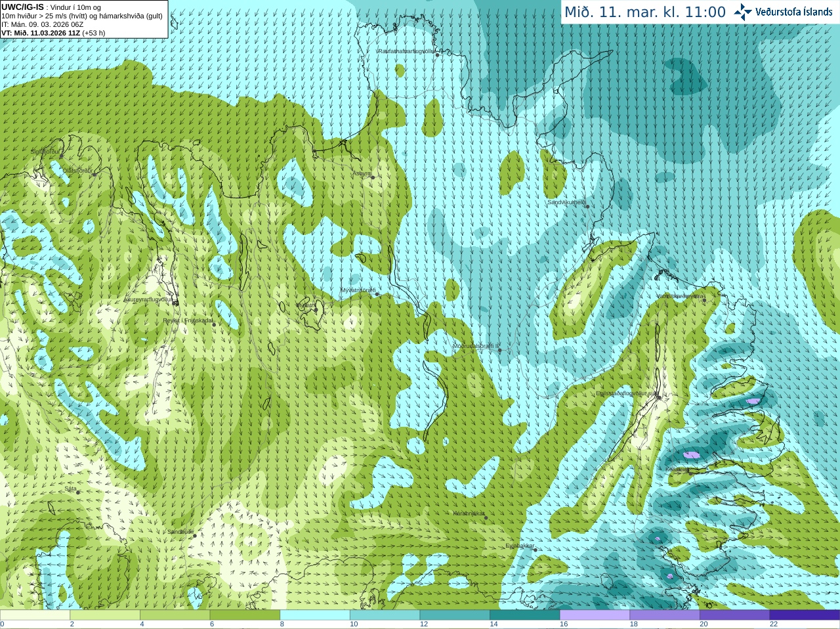Click the UWC/IG-IS model title
840x629 pixels.
(22, 7)
